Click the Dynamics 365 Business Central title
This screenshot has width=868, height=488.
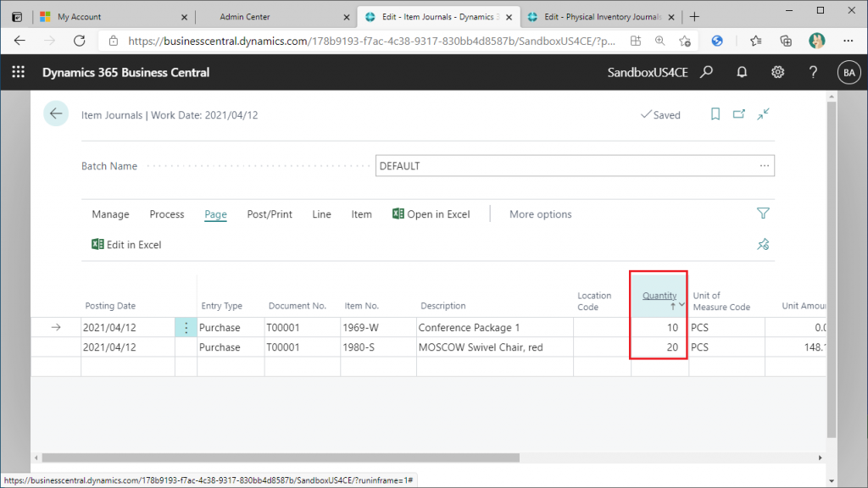(125, 73)
